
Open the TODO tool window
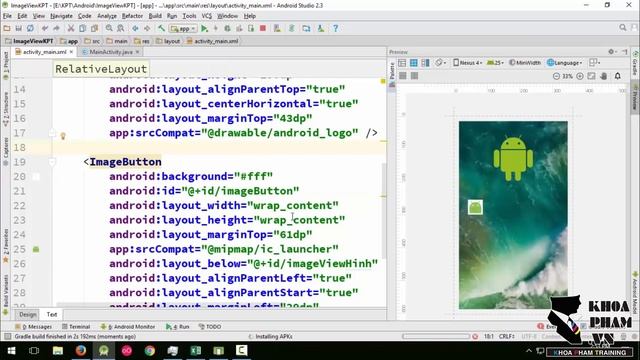point(210,327)
